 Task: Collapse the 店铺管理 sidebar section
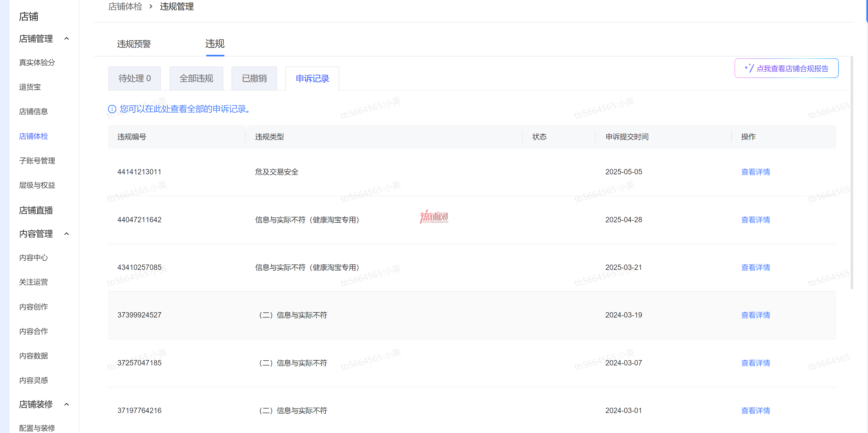coord(67,39)
